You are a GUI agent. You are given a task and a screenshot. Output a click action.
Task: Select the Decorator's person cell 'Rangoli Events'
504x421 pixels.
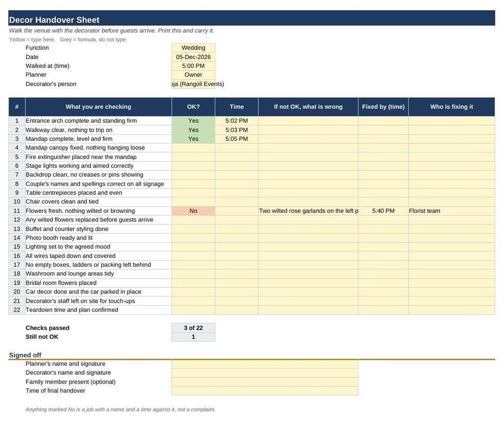click(193, 84)
